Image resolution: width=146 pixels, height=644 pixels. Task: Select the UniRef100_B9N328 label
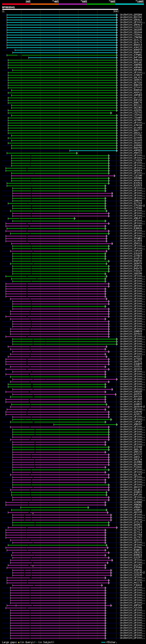(x=131, y=60)
